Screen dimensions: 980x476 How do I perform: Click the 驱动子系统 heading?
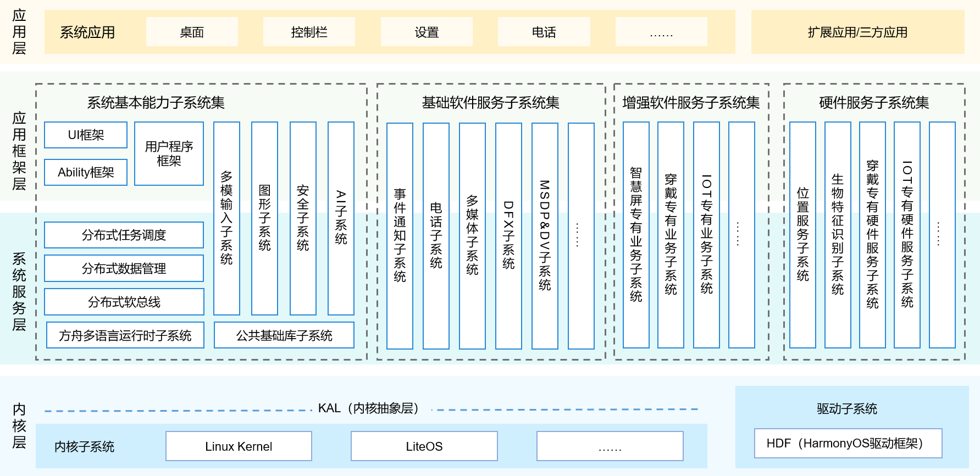pos(846,409)
